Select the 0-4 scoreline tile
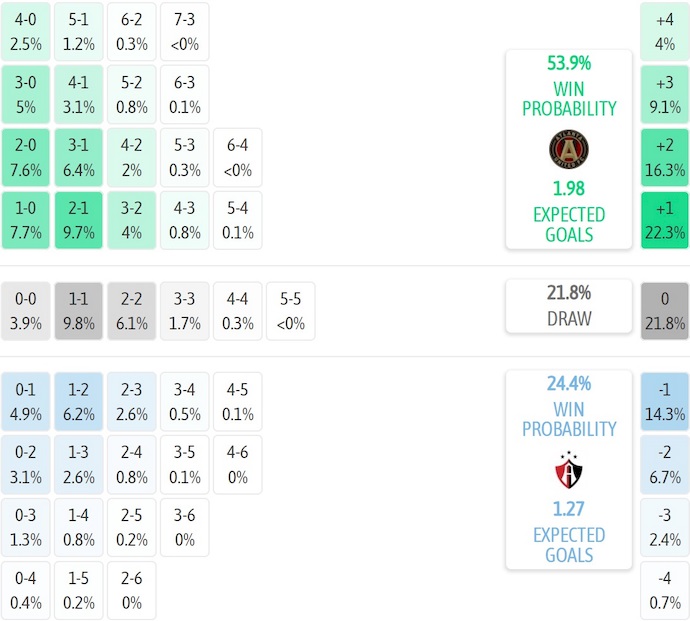The width and height of the screenshot is (690, 621). (x=25, y=590)
